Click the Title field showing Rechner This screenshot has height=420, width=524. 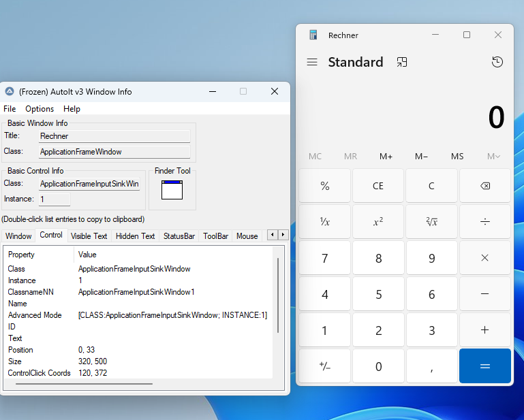click(x=114, y=136)
